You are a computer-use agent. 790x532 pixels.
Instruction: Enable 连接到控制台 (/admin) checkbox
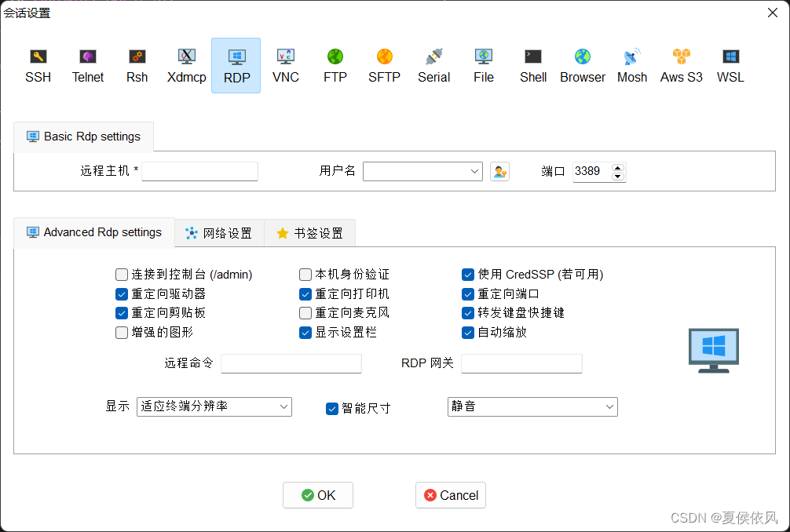pyautogui.click(x=122, y=275)
